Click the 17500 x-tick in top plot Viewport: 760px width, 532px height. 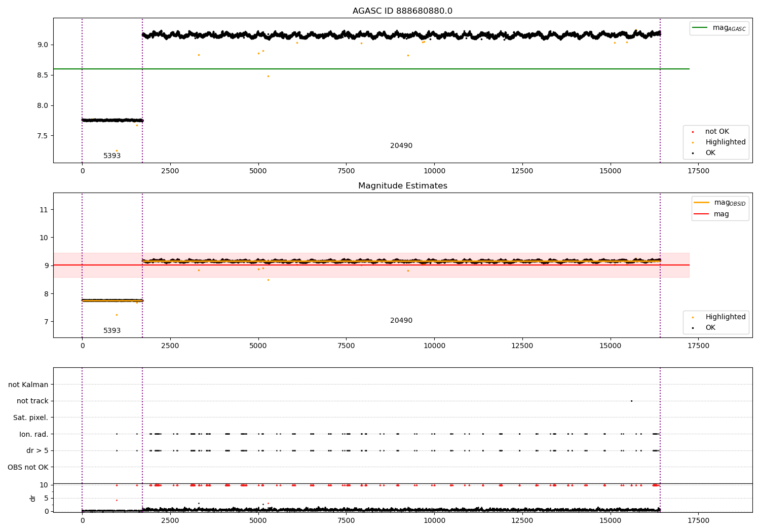point(698,171)
